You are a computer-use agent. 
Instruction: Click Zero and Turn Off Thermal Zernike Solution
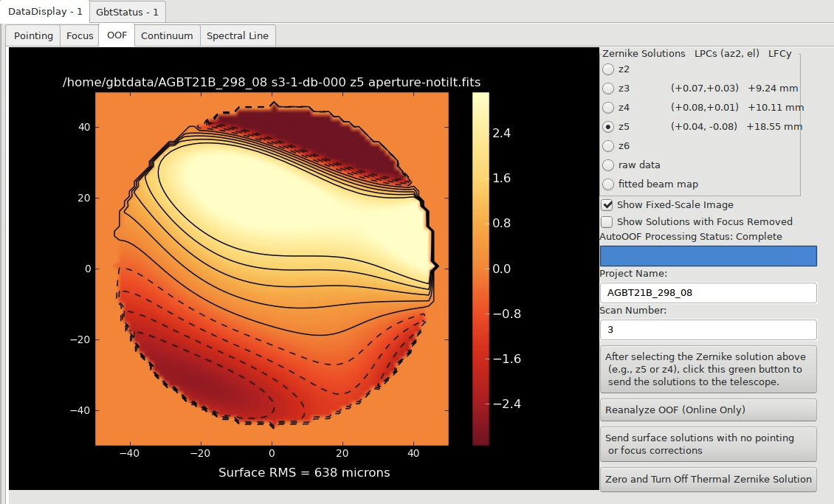click(x=708, y=479)
